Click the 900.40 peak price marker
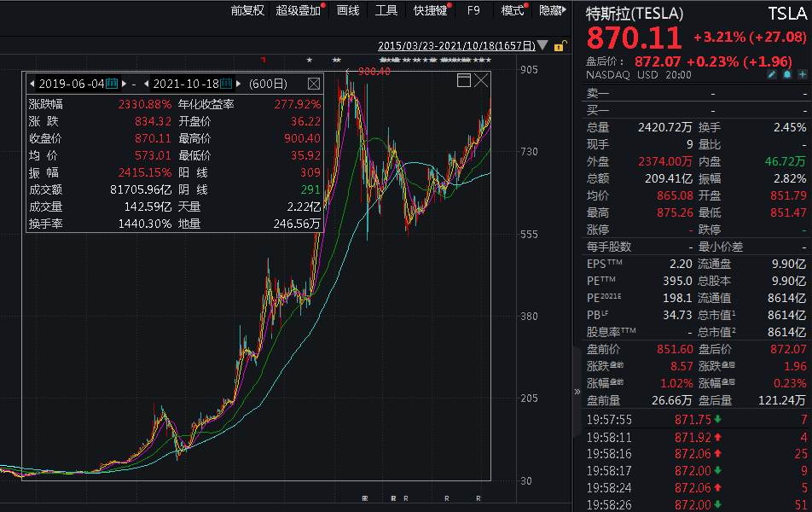Image resolution: width=812 pixels, height=512 pixels. click(374, 72)
